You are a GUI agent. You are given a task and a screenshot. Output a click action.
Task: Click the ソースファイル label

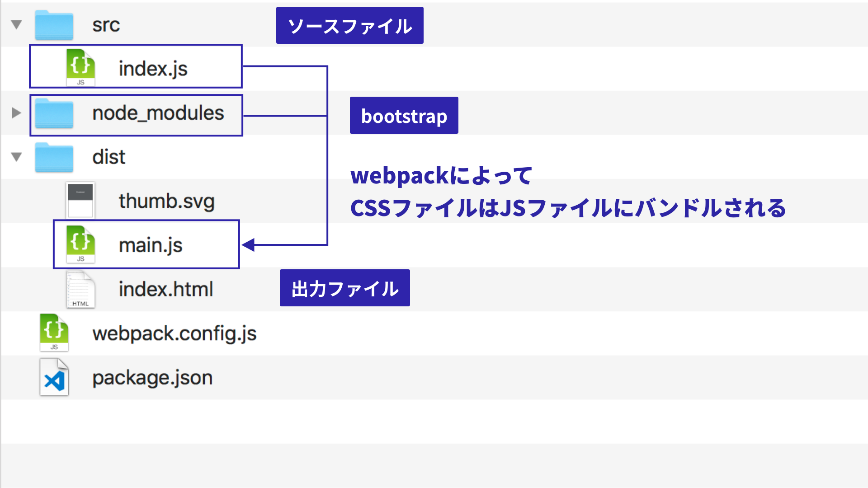pyautogui.click(x=349, y=26)
